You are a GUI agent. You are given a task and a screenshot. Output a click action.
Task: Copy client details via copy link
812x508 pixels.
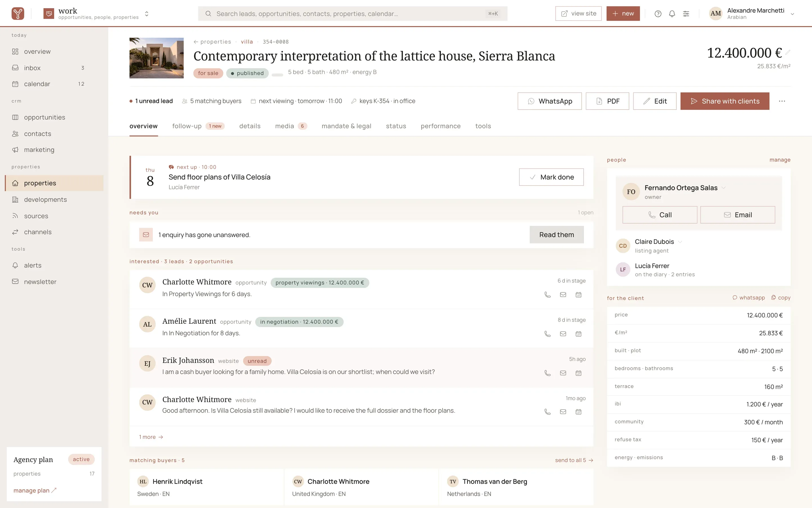(781, 298)
